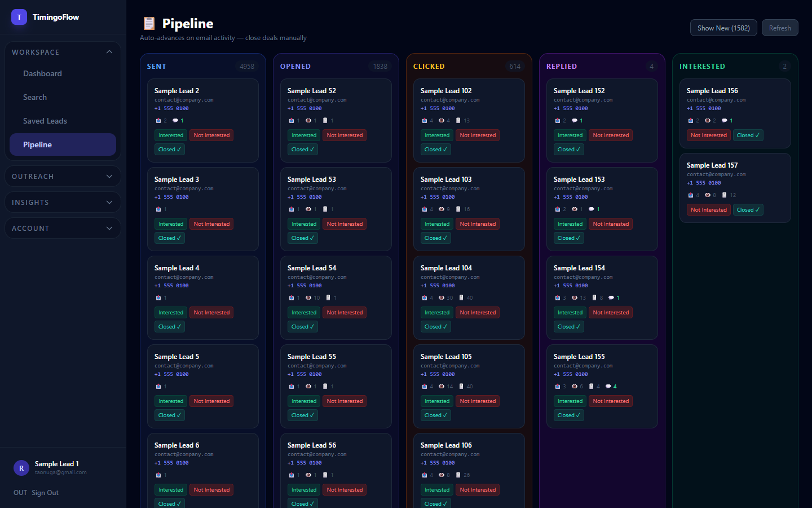Click the opens eye icon on Sample Lead 157

[708, 195]
